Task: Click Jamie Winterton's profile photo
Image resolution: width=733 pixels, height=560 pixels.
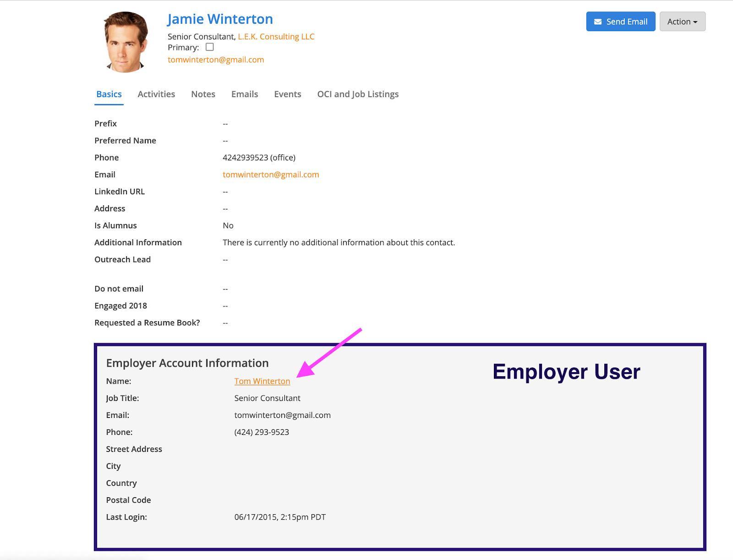Action: (126, 42)
